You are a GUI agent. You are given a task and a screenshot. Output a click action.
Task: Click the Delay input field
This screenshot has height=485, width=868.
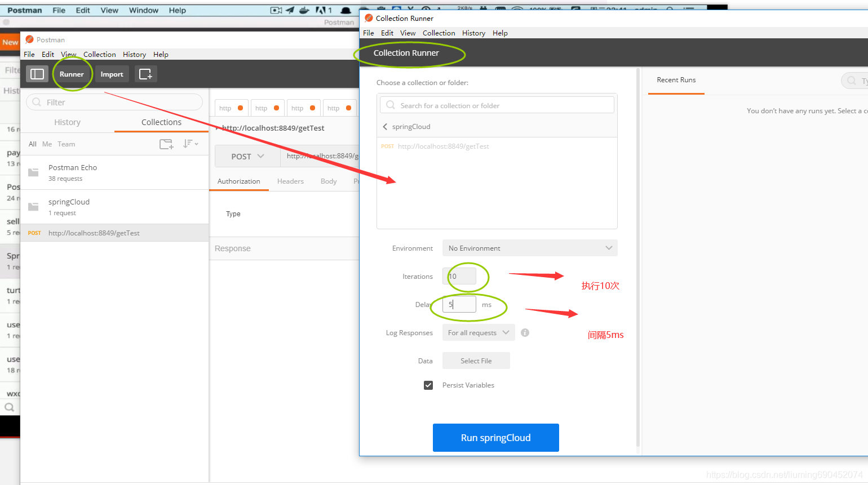point(459,304)
